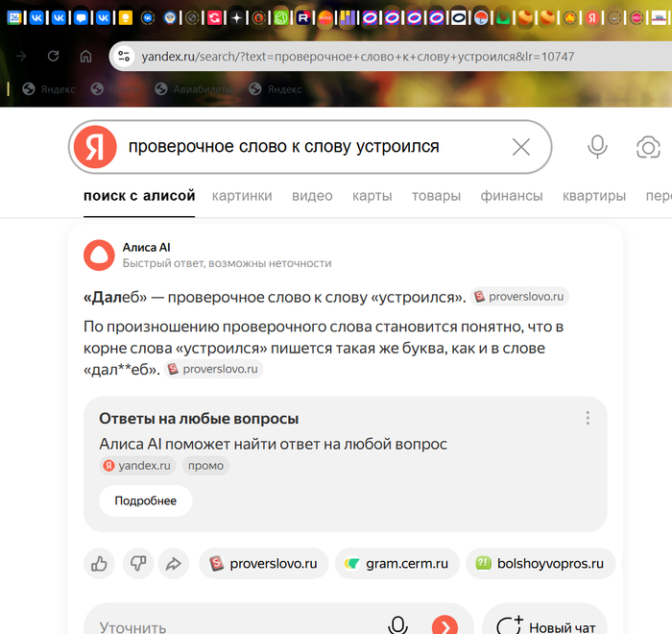Open the yandex.ru chip in promo

point(137,466)
